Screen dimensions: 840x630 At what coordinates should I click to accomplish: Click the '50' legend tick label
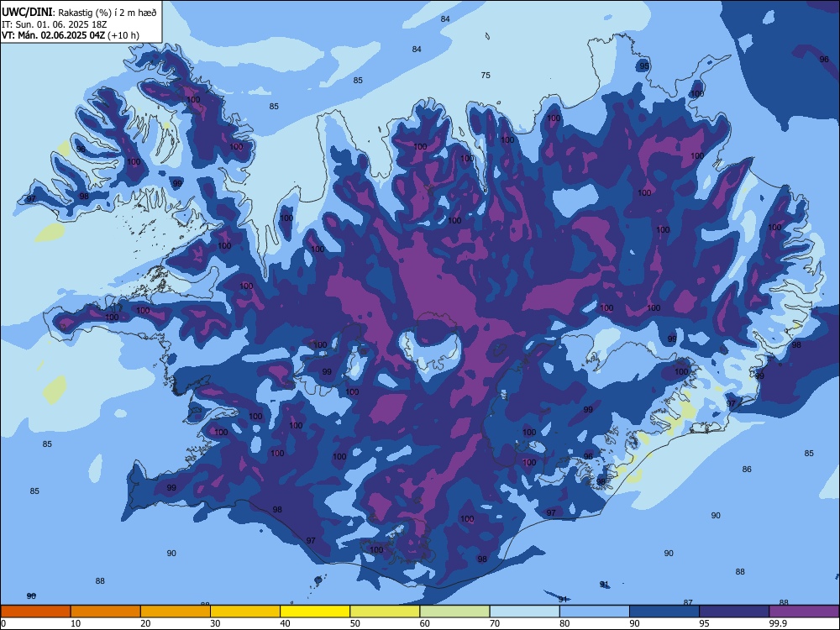pyautogui.click(x=355, y=623)
